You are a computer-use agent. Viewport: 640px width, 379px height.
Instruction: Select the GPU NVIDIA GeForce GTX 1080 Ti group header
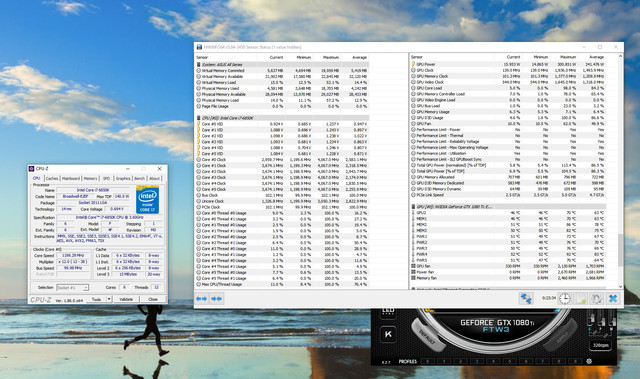(x=508, y=207)
